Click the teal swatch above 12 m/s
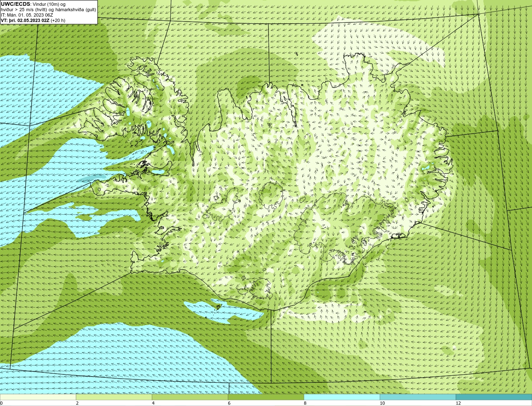Image resolution: width=532 pixels, height=406 pixels. click(494, 397)
